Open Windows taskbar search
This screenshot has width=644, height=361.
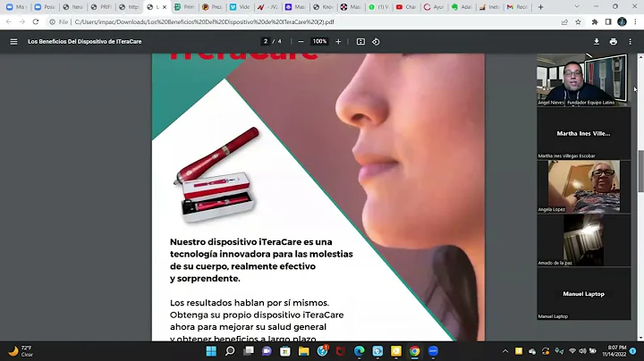click(x=230, y=351)
